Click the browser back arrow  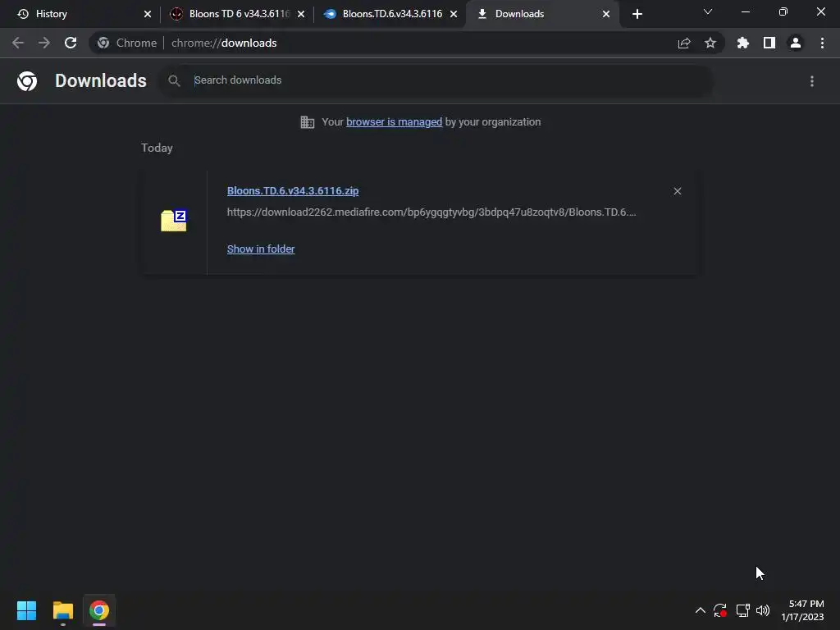tap(18, 43)
